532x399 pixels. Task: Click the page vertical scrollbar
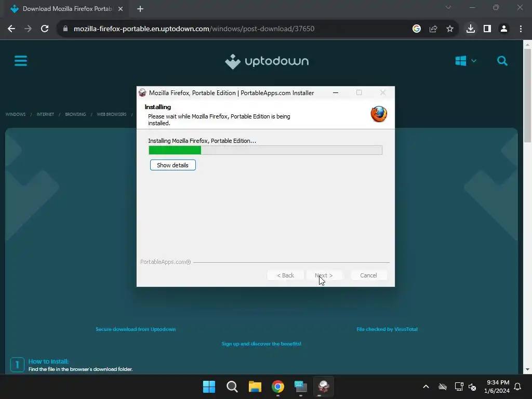coord(527,96)
